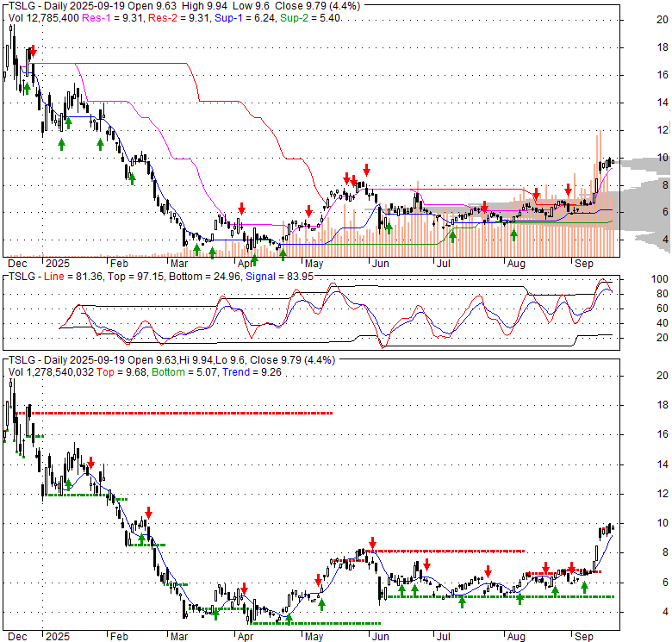Click the red sell arrow above the mid-February peak, lower chart

149,513
